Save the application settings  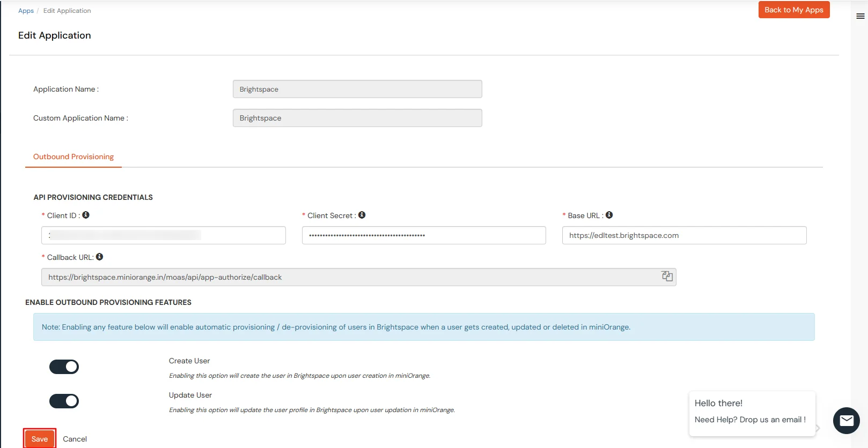point(40,439)
